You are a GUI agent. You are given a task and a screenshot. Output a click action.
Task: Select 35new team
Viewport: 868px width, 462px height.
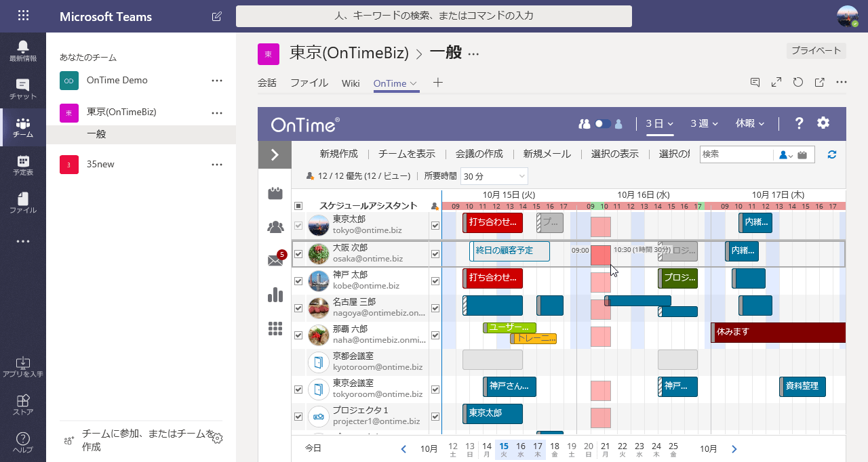point(141,164)
